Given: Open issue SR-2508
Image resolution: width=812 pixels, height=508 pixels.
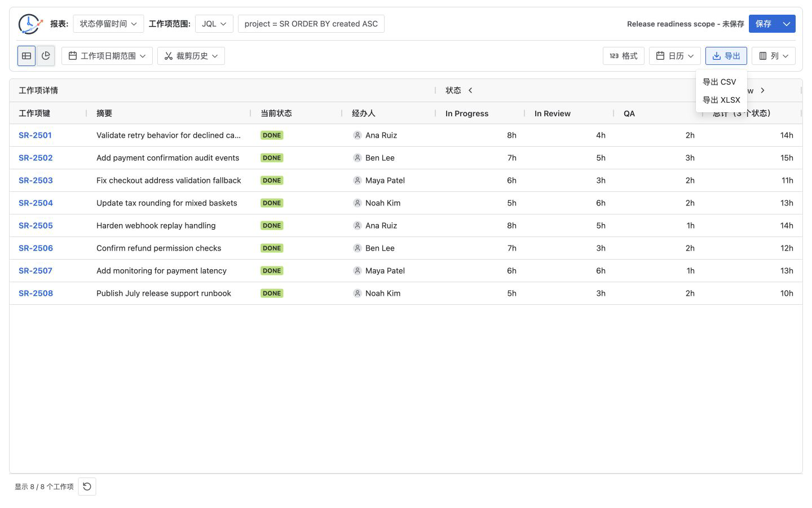Looking at the screenshot, I should (x=36, y=294).
